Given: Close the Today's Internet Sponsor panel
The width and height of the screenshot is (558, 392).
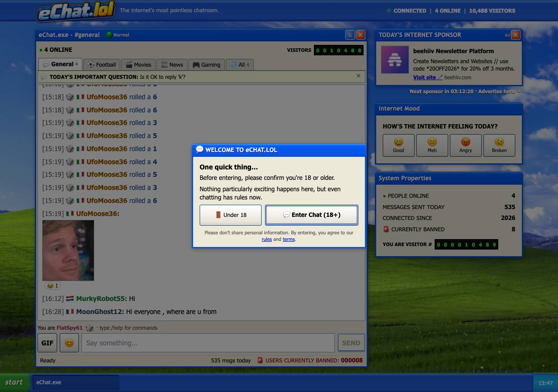Looking at the screenshot, I should point(515,35).
